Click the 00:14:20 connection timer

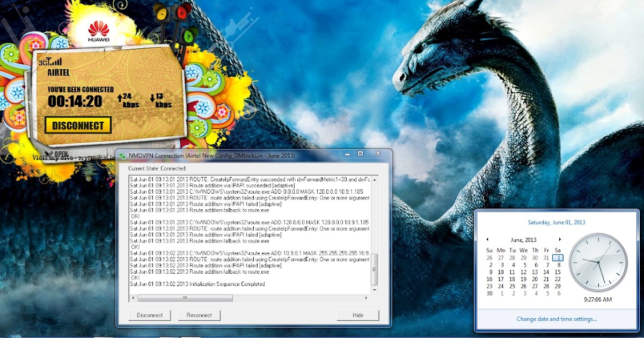(x=75, y=101)
